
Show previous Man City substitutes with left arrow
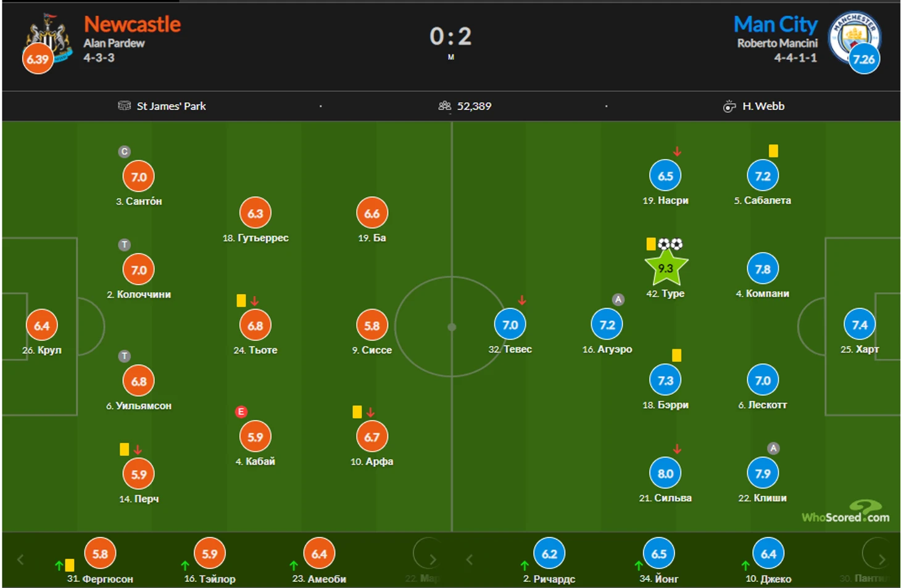pyautogui.click(x=469, y=560)
